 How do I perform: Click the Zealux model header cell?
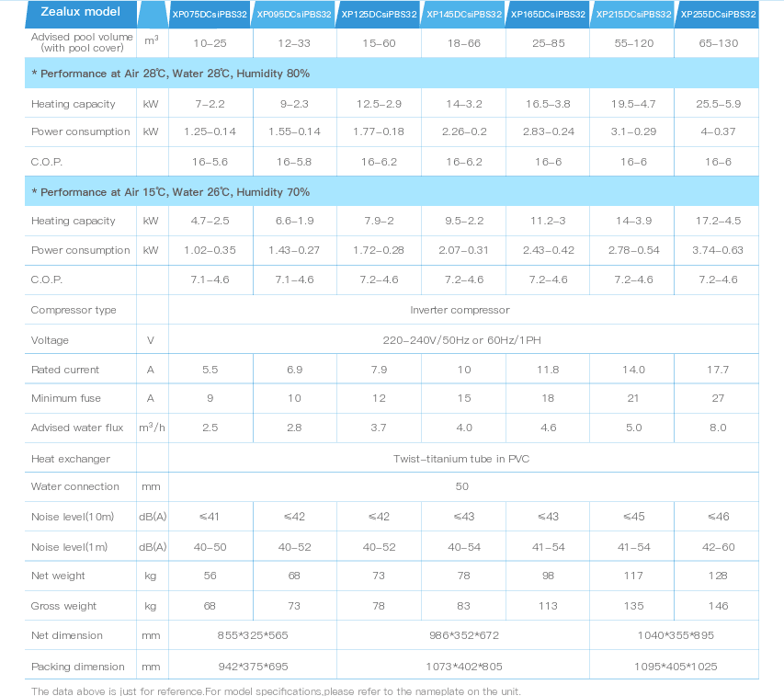[x=81, y=13]
